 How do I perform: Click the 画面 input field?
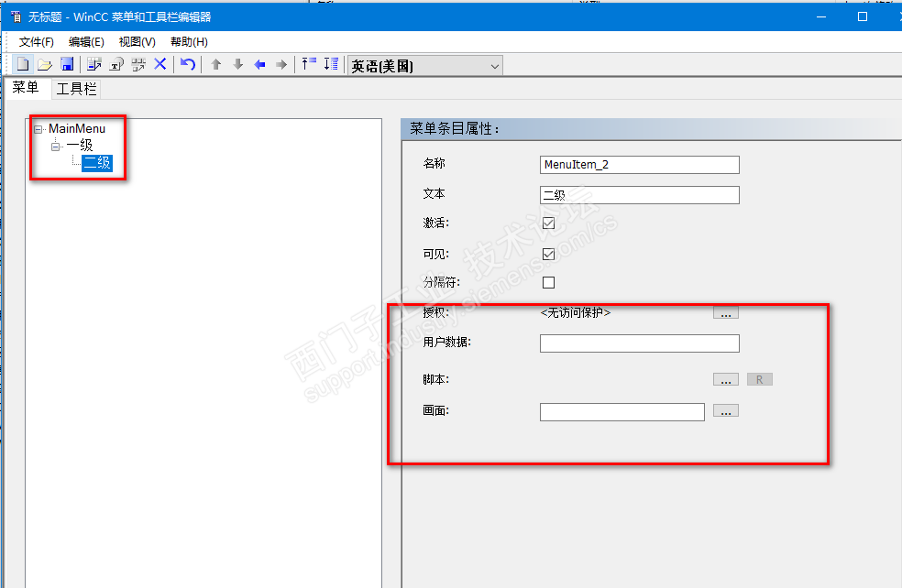pyautogui.click(x=622, y=411)
